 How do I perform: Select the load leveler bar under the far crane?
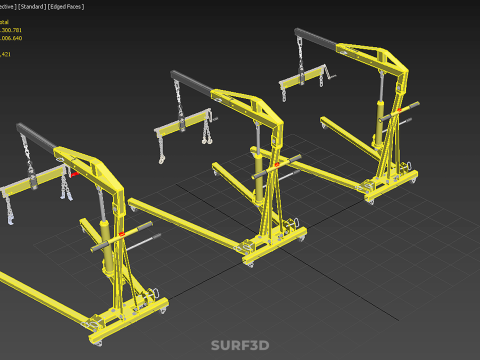pos(302,77)
